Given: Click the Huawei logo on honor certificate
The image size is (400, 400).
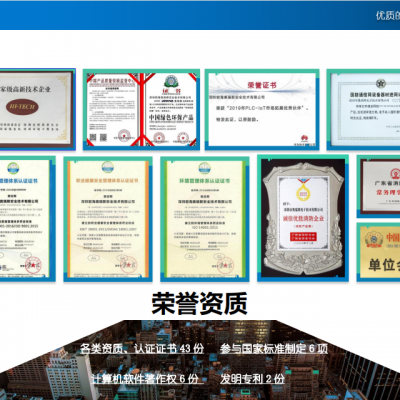Looking at the screenshot, I should [x=304, y=139].
